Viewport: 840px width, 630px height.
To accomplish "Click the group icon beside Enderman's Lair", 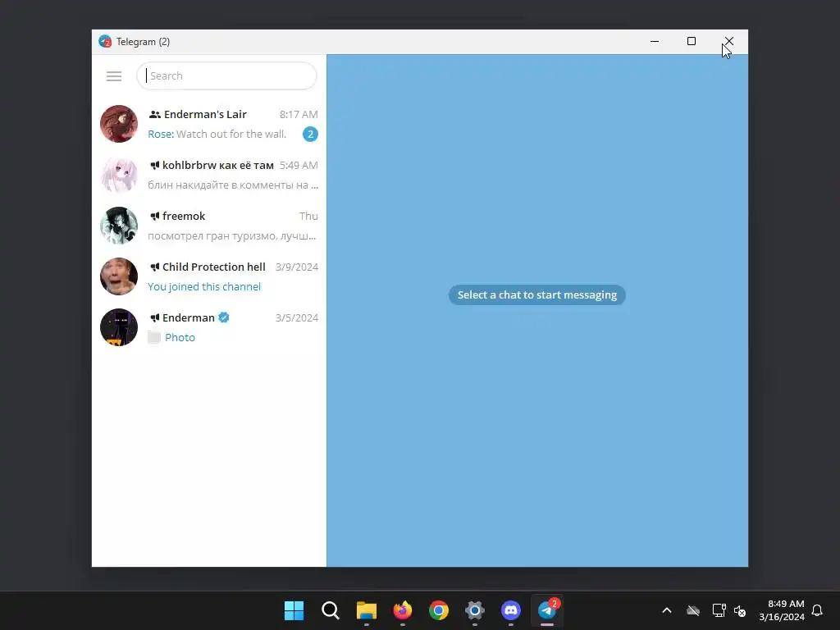I will (x=155, y=114).
